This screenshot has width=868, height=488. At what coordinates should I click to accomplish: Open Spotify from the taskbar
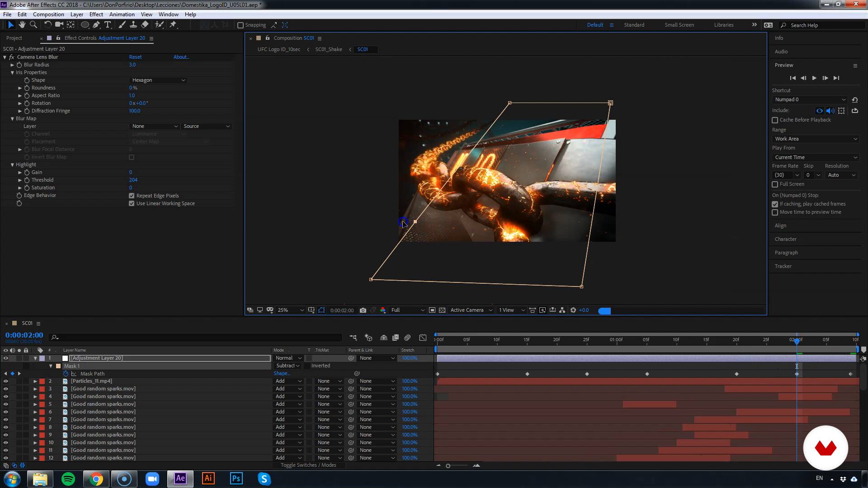[68, 479]
